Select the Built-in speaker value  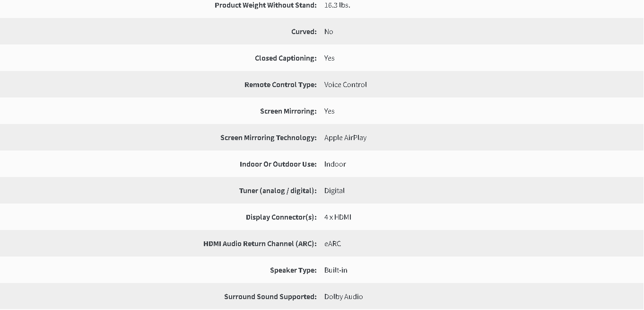coord(336,270)
